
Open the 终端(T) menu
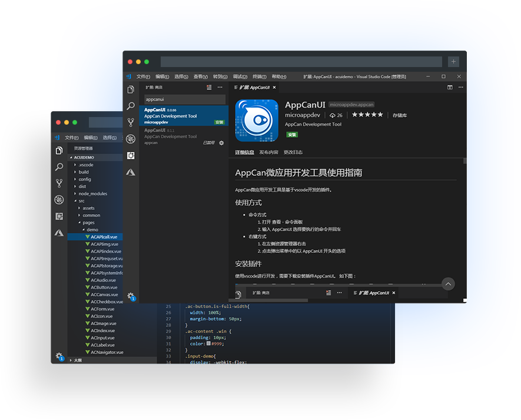coord(260,76)
